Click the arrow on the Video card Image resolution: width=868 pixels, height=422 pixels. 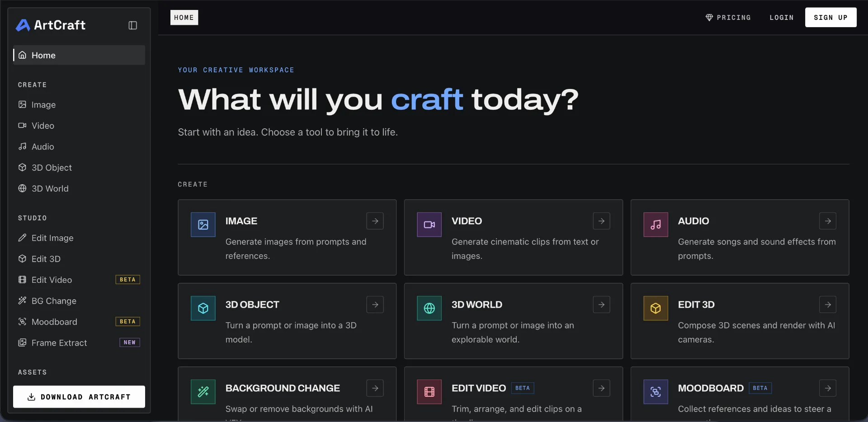(x=601, y=221)
